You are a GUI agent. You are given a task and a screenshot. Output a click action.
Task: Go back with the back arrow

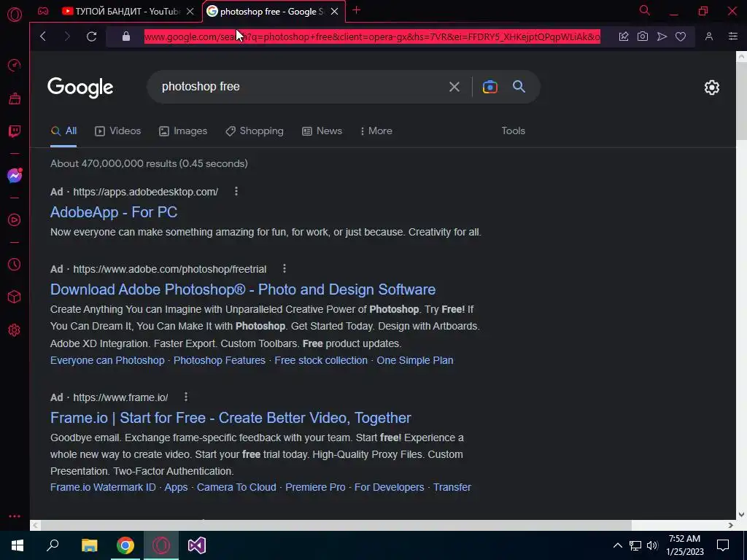[43, 36]
